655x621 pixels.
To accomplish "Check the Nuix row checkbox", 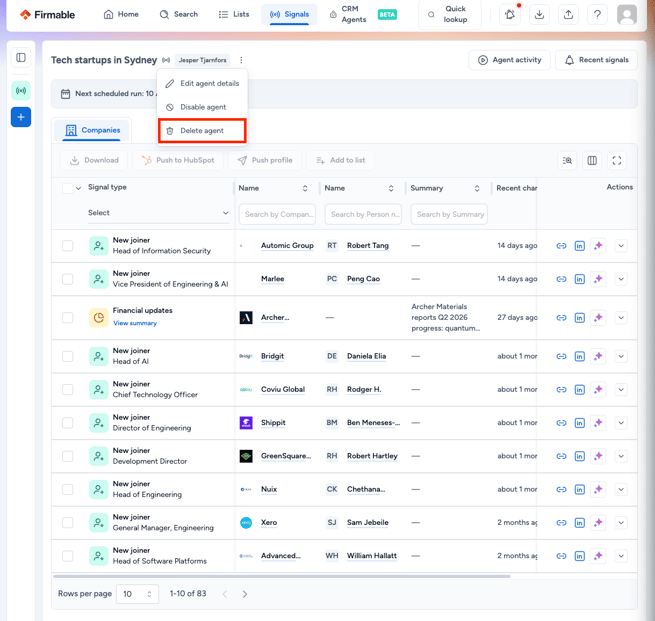I will pyautogui.click(x=67, y=489).
